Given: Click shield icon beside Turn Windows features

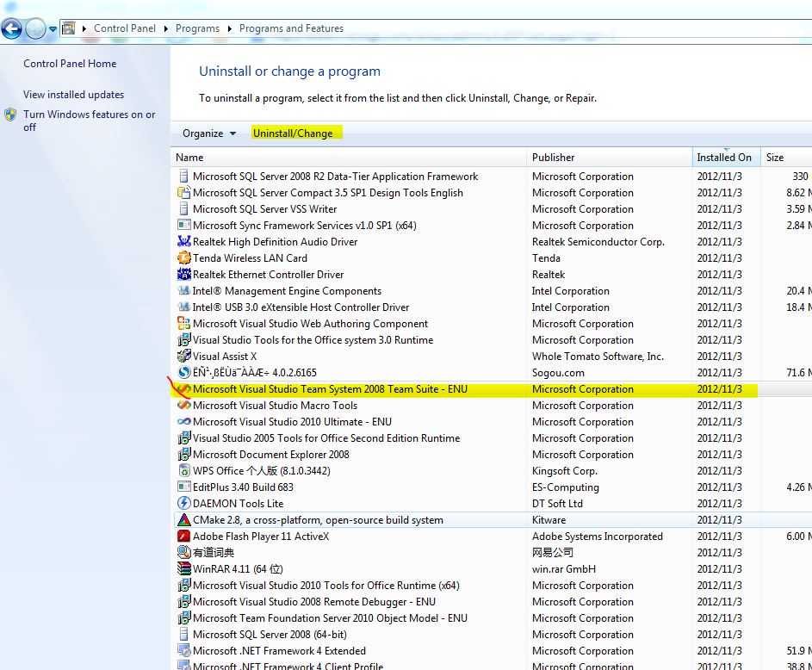Looking at the screenshot, I should 10,115.
